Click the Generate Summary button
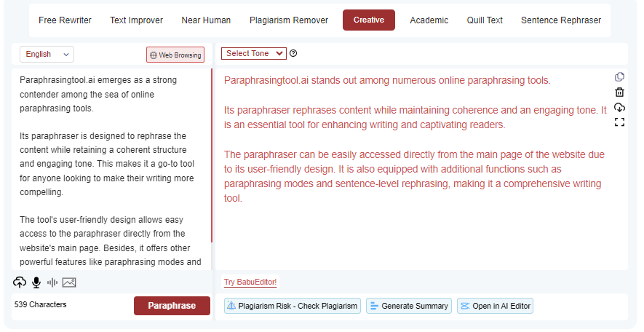The width and height of the screenshot is (644, 332). point(409,306)
